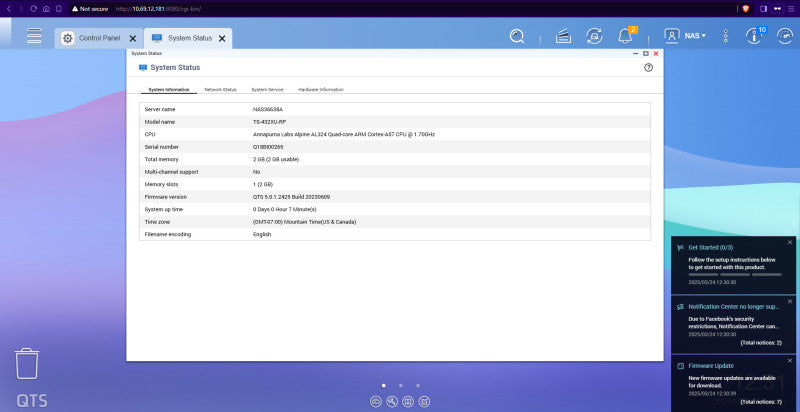The image size is (800, 412).
Task: Open the Recycle Bin trash icon on desktop
Action: pyautogui.click(x=27, y=364)
